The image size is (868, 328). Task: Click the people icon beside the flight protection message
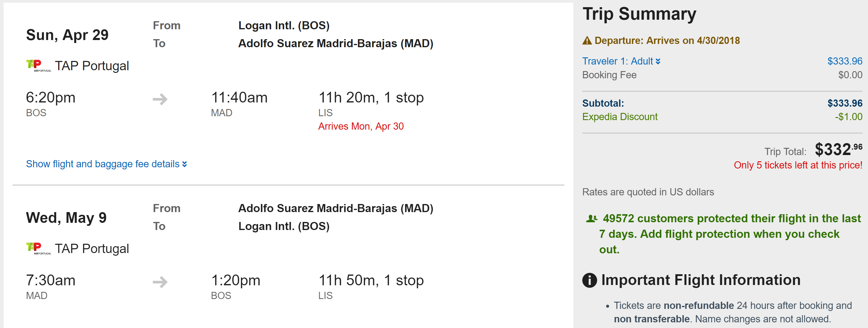[591, 219]
